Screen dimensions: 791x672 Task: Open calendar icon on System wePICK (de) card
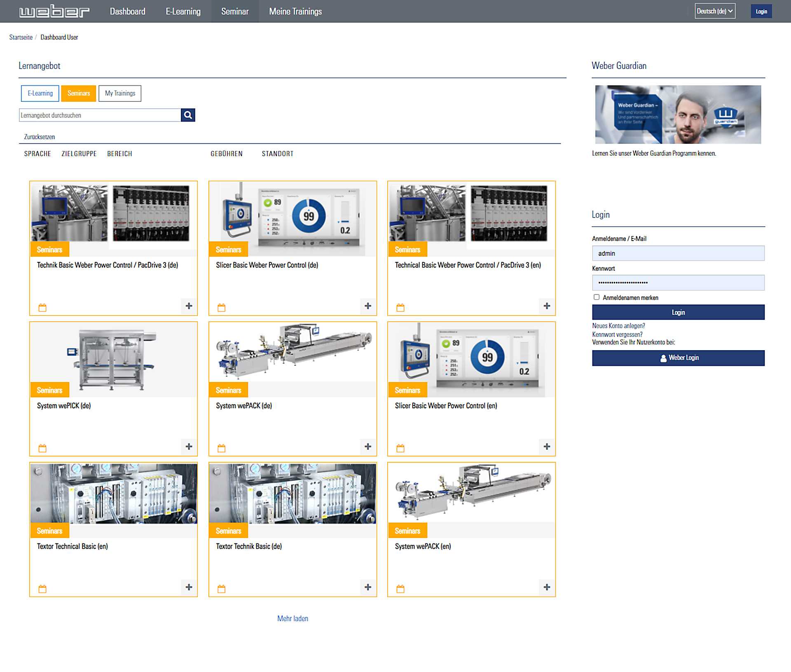(42, 448)
